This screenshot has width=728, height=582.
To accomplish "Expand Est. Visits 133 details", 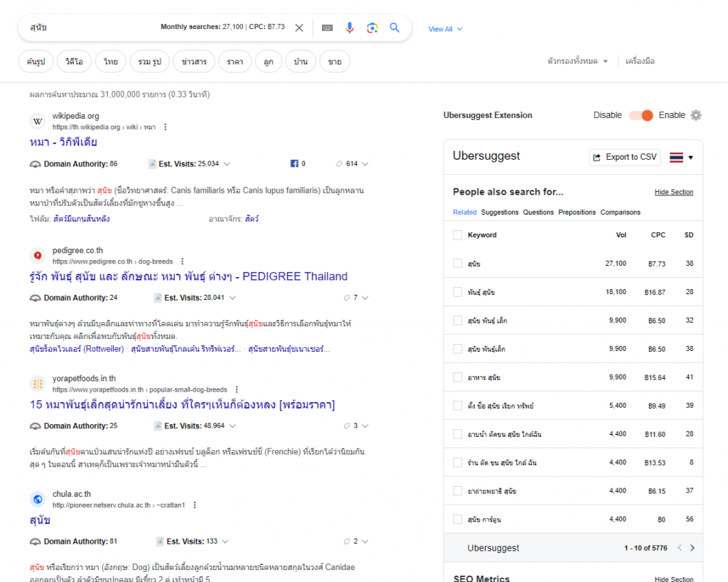I will tap(225, 541).
